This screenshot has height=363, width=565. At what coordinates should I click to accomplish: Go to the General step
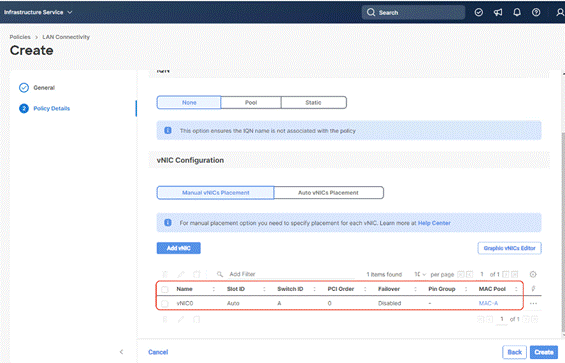tap(44, 88)
